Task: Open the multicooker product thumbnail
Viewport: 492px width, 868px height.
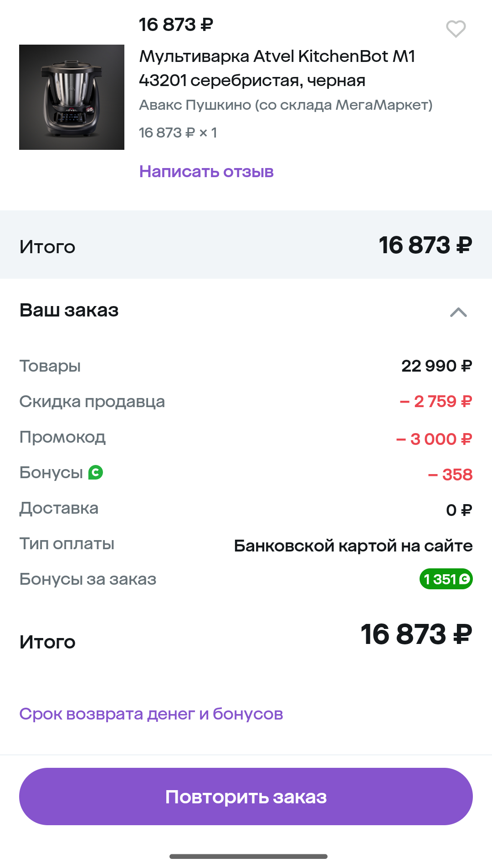Action: pyautogui.click(x=72, y=97)
